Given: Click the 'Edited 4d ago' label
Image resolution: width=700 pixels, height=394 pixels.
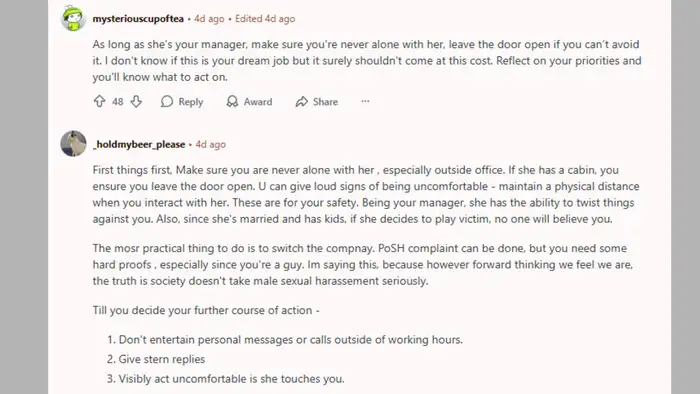Looking at the screenshot, I should [x=265, y=19].
